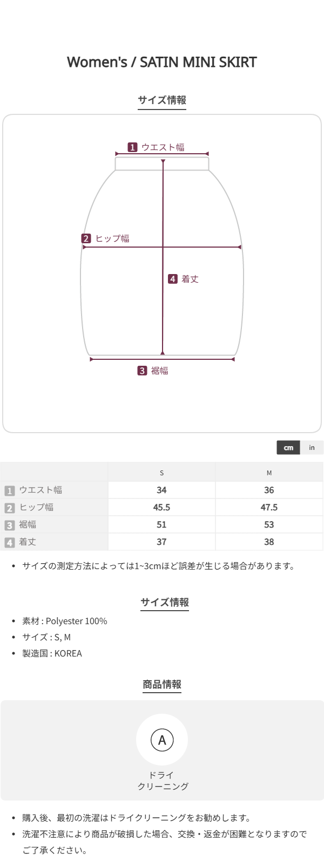Switch size units to inches
Image resolution: width=324 pixels, height=868 pixels.
(312, 448)
